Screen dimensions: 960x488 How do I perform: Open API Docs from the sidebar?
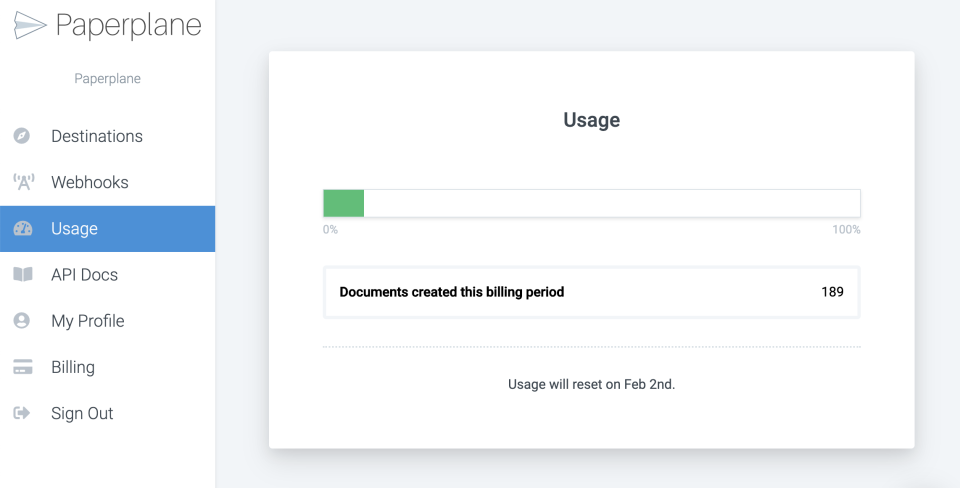(85, 275)
